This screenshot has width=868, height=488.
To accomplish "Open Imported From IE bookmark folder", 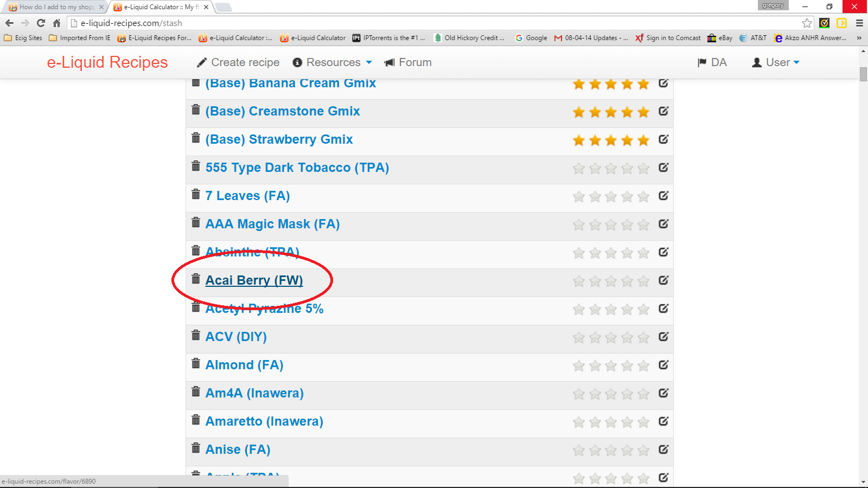I will 80,38.
